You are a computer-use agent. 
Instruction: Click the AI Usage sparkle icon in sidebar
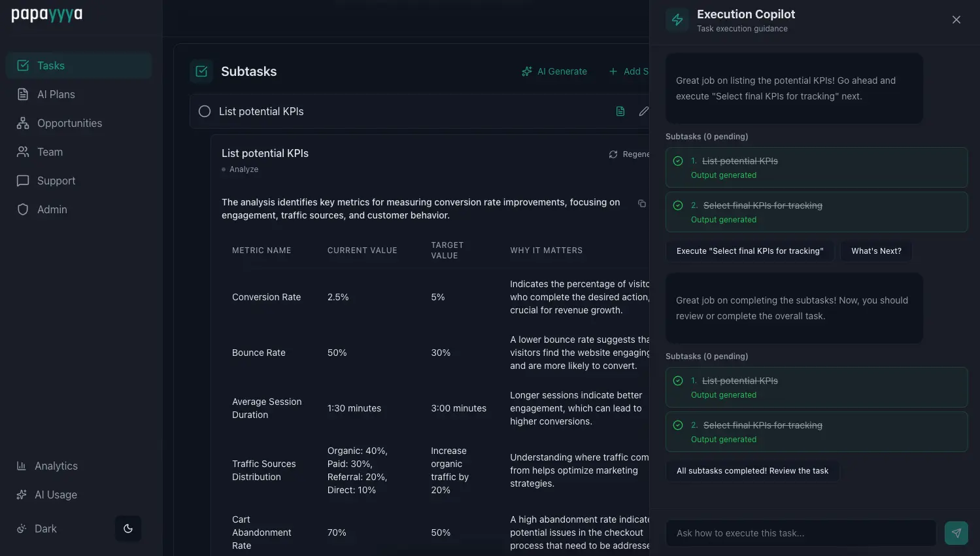pyautogui.click(x=21, y=494)
